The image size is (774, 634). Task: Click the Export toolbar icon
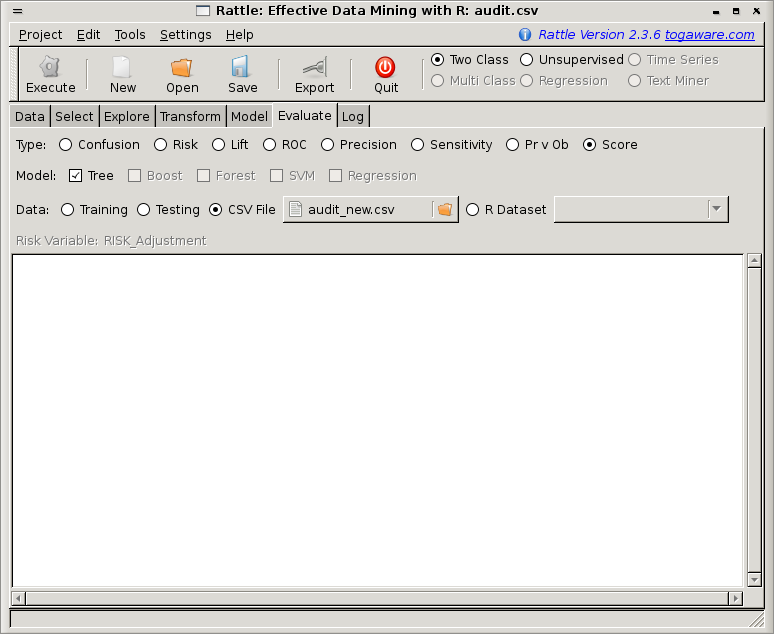314,68
